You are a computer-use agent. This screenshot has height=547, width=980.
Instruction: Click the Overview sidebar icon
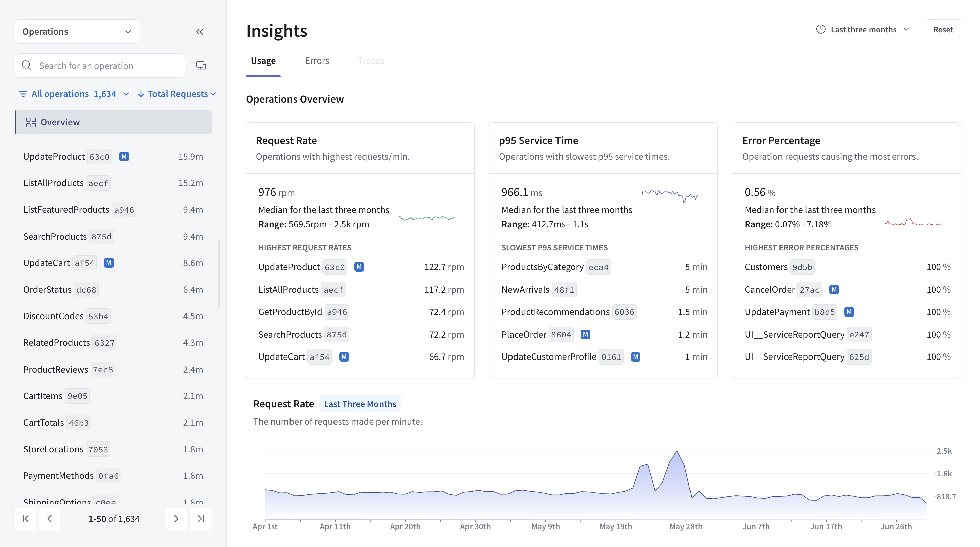point(30,122)
